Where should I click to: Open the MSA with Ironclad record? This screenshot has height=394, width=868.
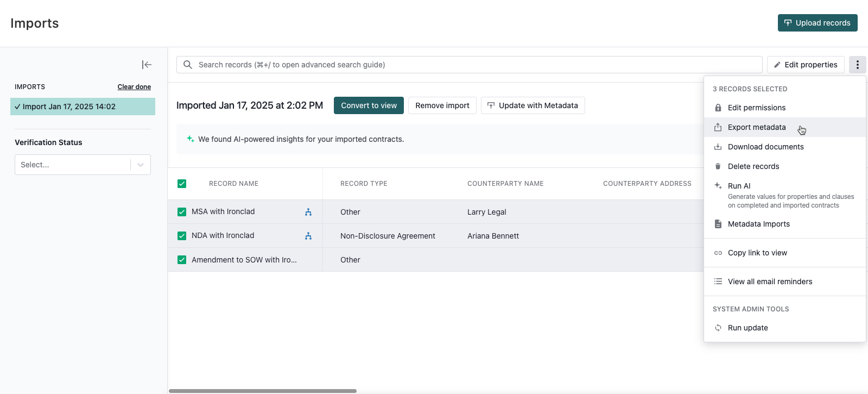point(223,211)
